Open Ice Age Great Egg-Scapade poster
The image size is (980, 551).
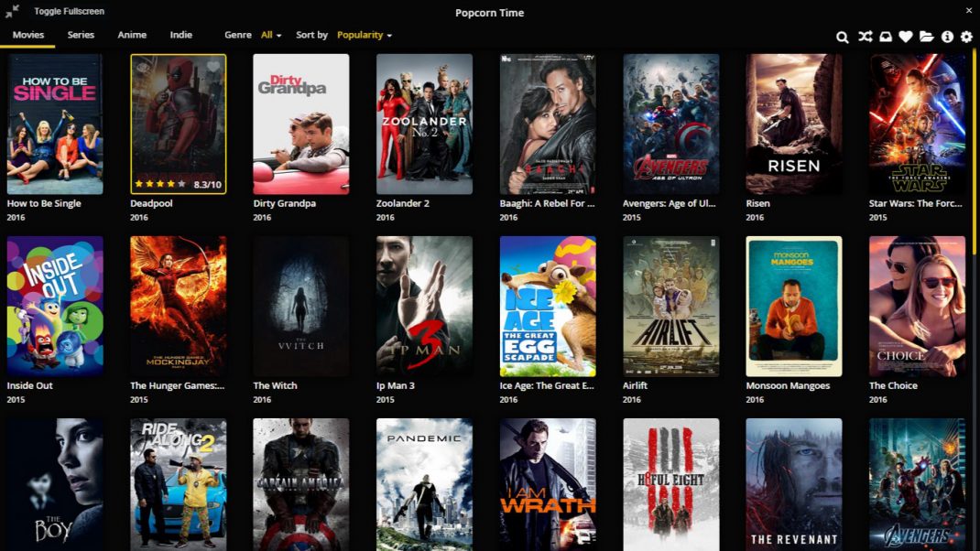coord(548,306)
